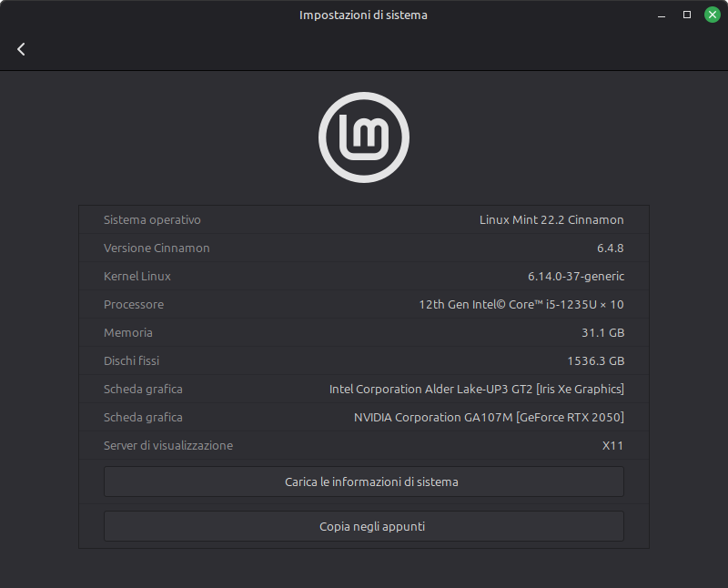Click the X11 display server value
This screenshot has height=588, width=728.
(x=612, y=446)
